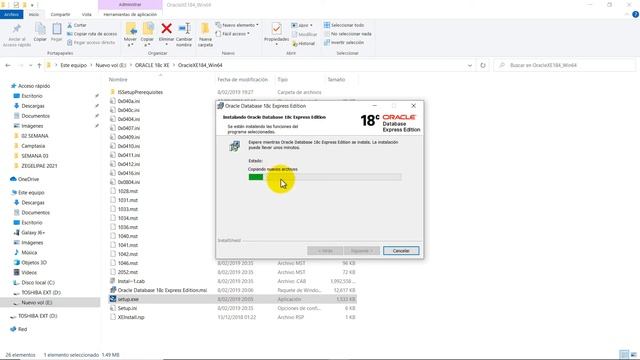Image resolution: width=640 pixels, height=360 pixels.
Task: Expand chevron after Este equipo breadcrumb
Action: (91, 65)
